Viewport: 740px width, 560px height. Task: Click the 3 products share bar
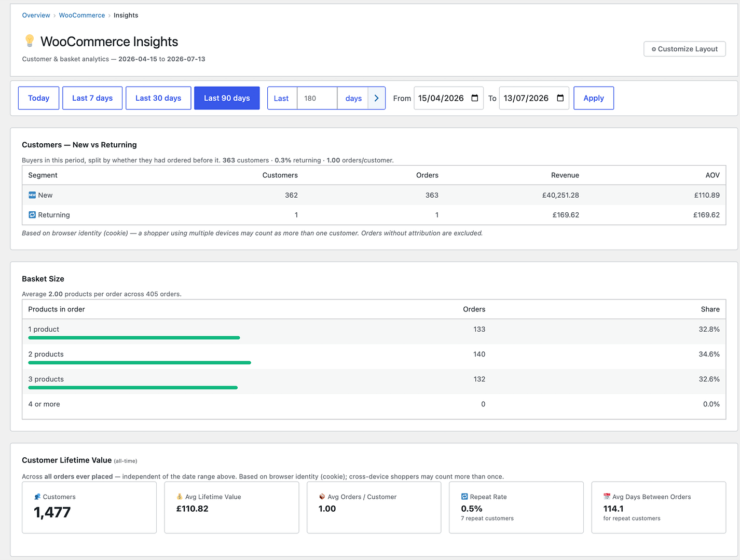pos(133,388)
